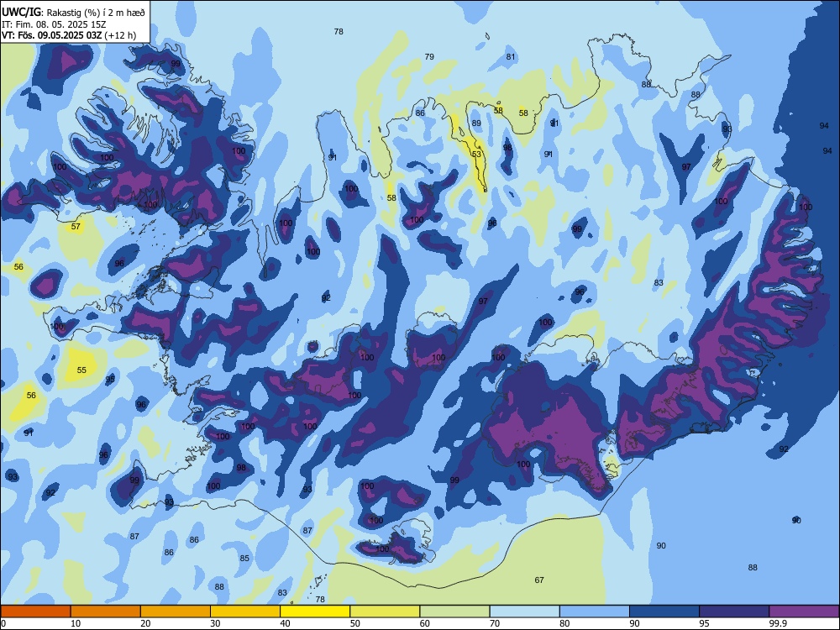This screenshot has width=840, height=630.
Task: Select the legend scale label '60'
Action: tap(425, 623)
